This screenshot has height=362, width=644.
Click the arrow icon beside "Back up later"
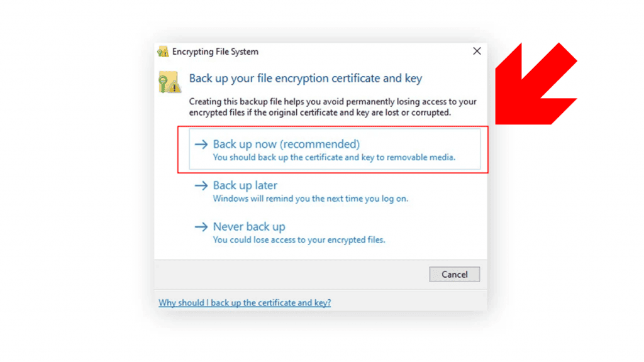pyautogui.click(x=201, y=185)
